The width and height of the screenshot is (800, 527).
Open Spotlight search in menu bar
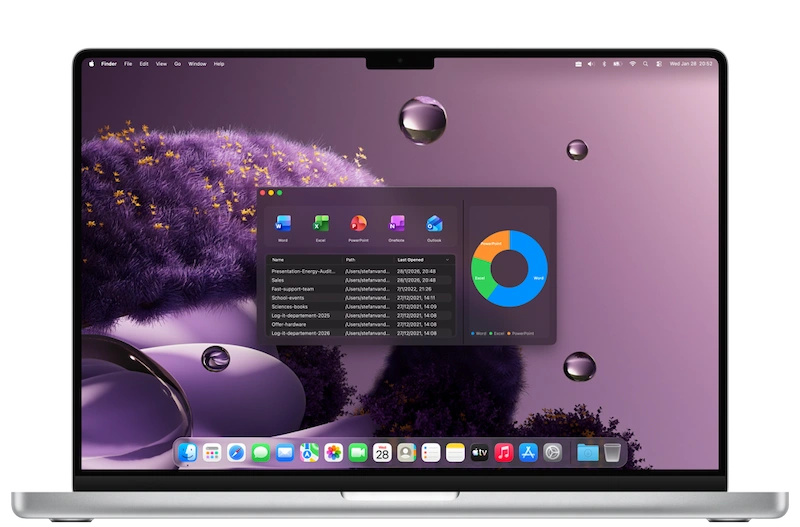pos(645,64)
